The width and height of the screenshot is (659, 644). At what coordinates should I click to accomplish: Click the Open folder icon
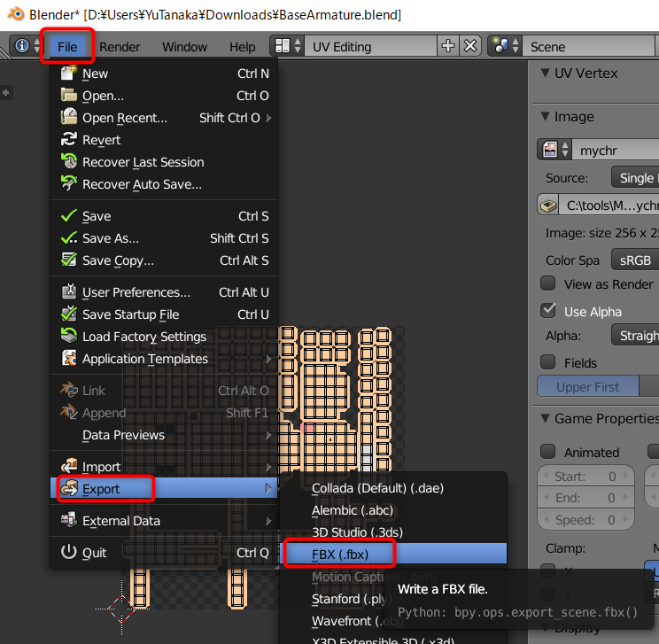[x=68, y=96]
